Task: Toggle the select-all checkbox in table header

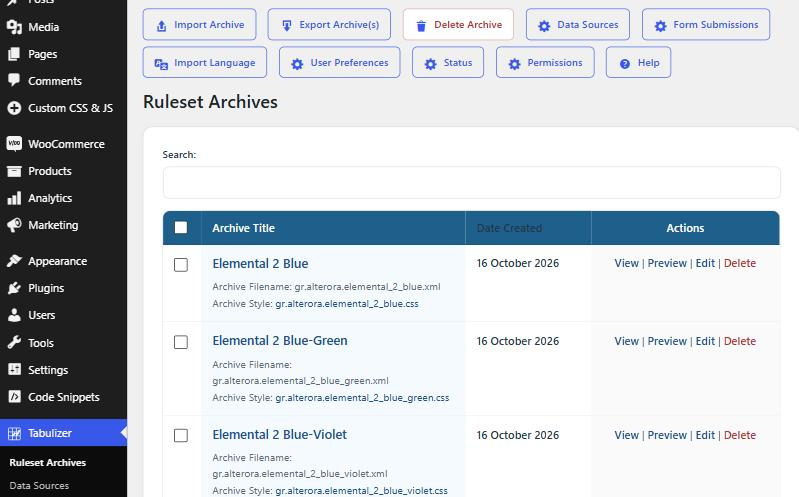Action: click(181, 227)
